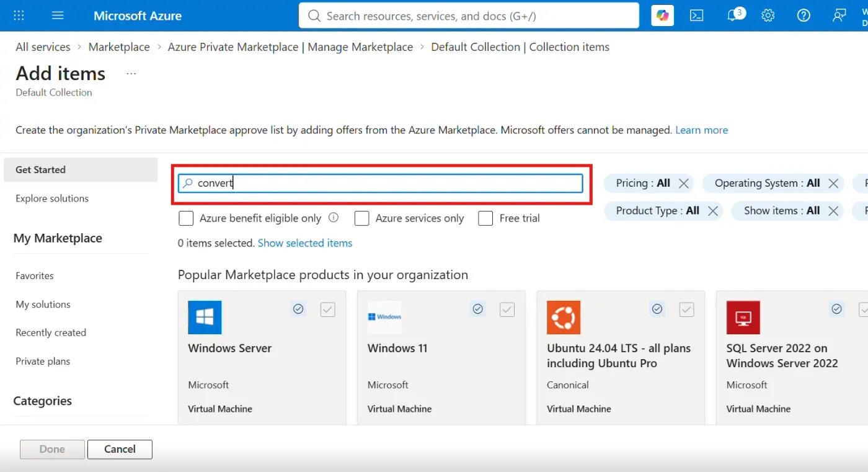Select the Windows Server card checkbox
The width and height of the screenshot is (868, 472).
click(x=328, y=309)
